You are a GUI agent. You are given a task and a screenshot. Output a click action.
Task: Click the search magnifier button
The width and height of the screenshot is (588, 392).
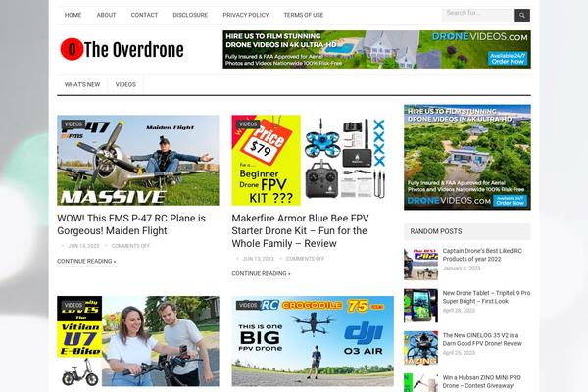click(x=522, y=15)
